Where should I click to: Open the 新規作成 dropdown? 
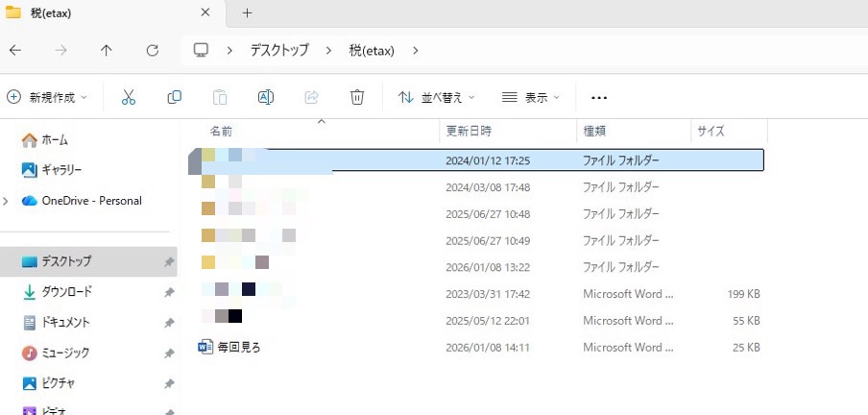(47, 97)
